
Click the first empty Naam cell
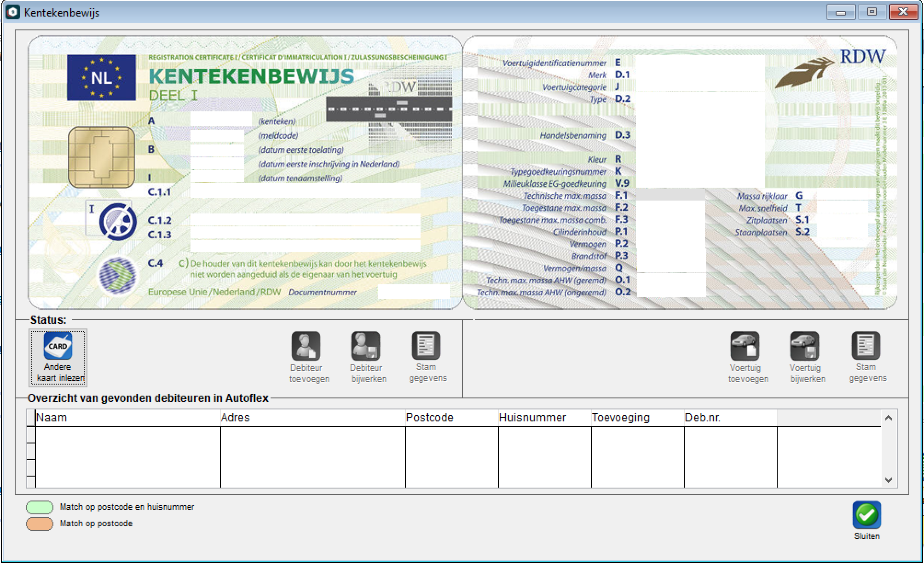[128, 435]
